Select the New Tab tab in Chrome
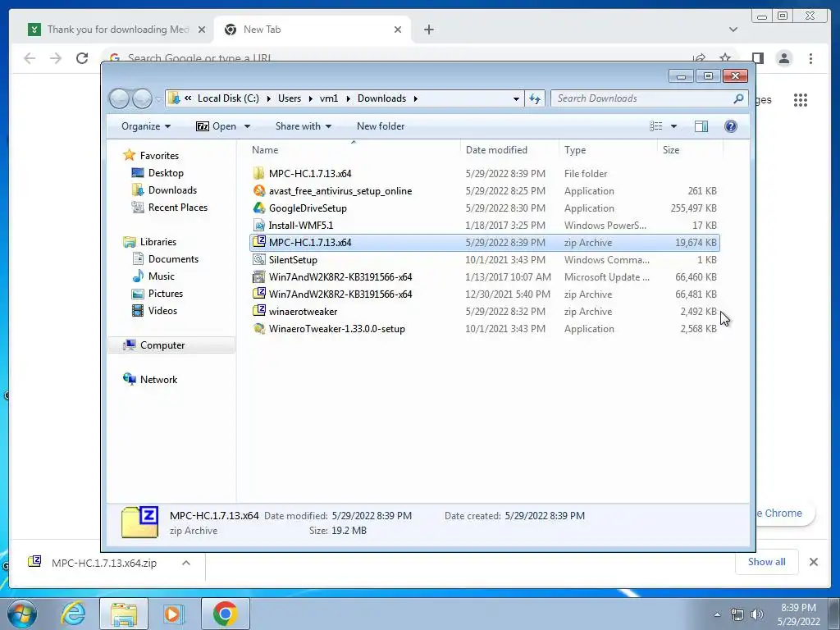This screenshot has width=840, height=630. (313, 30)
